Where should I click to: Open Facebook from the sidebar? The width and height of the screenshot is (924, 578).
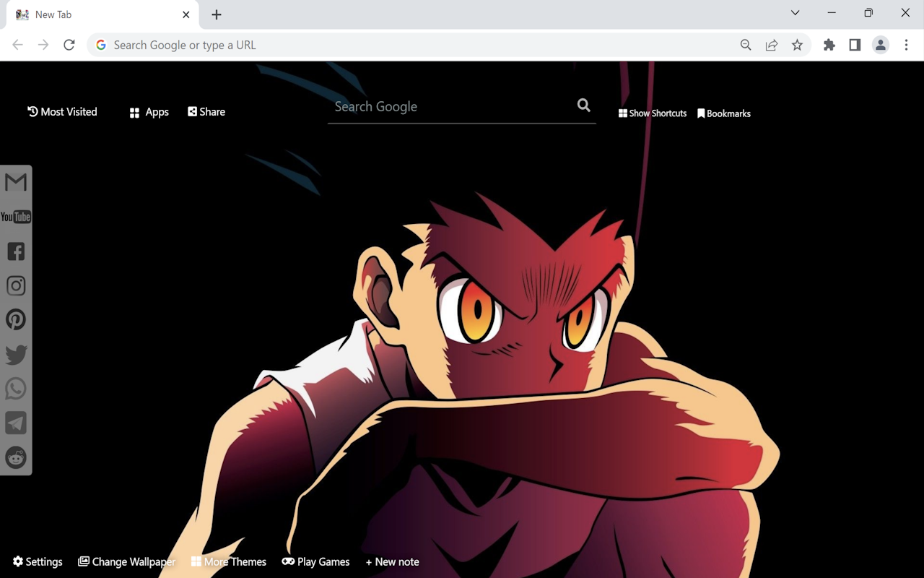(x=16, y=251)
